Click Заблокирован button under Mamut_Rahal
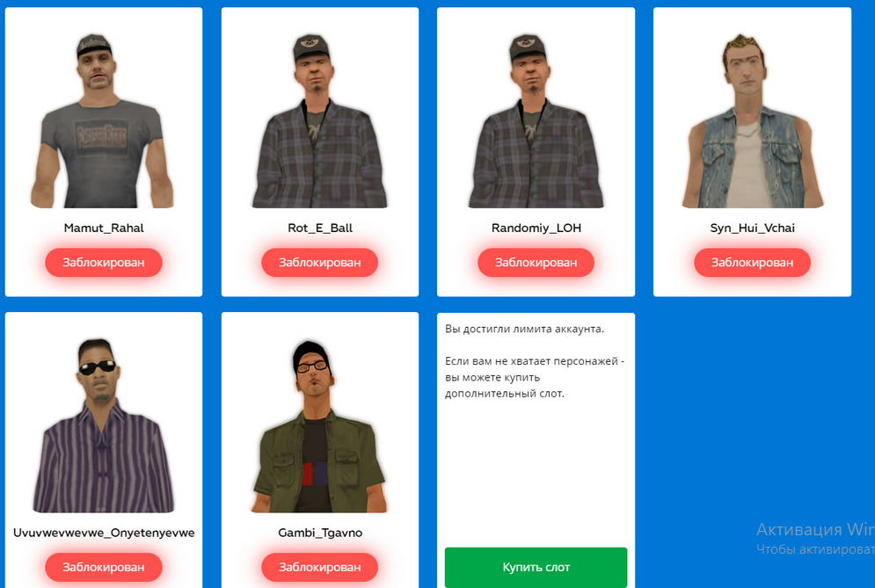The height and width of the screenshot is (588, 875). (x=104, y=263)
